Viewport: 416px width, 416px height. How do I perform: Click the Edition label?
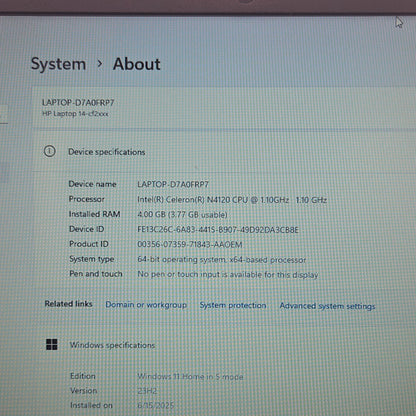coord(83,376)
